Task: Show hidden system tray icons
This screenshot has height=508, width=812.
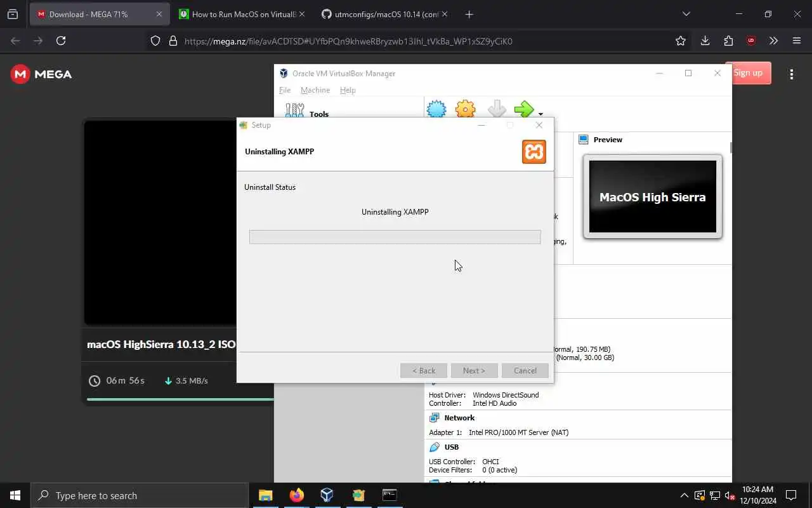Action: (684, 495)
